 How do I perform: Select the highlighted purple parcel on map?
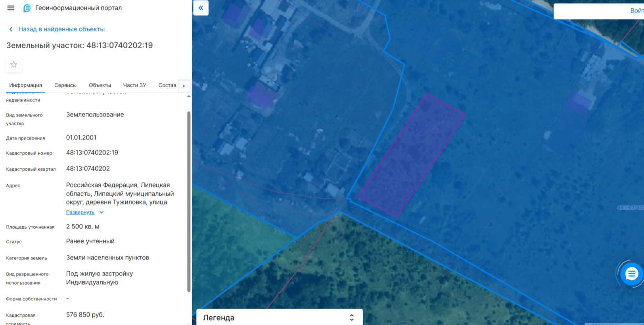(411, 155)
